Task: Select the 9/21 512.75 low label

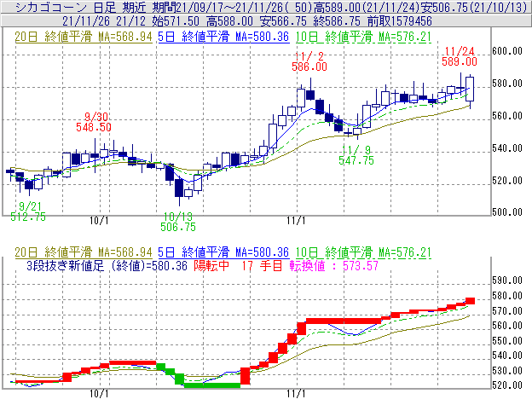Action: click(x=28, y=211)
